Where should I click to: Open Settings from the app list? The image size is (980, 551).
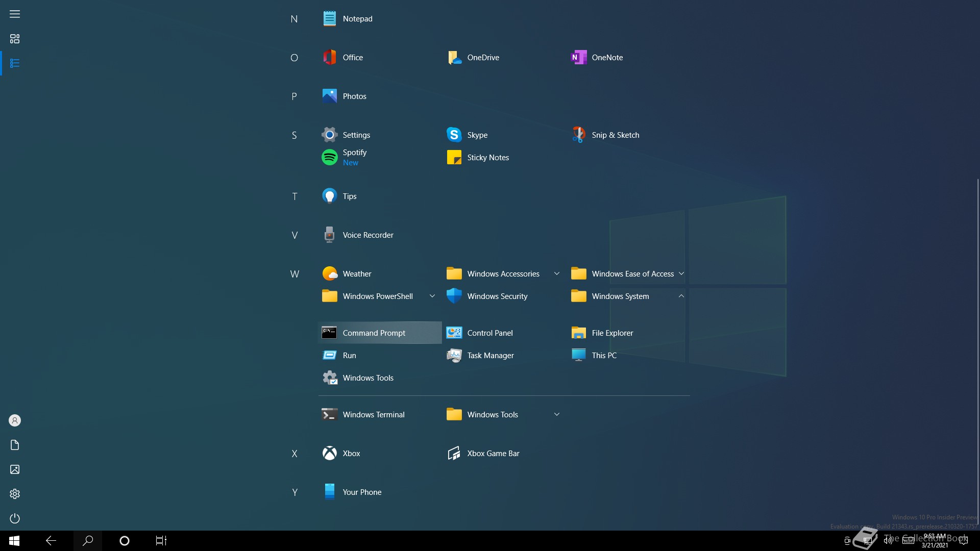380,135
